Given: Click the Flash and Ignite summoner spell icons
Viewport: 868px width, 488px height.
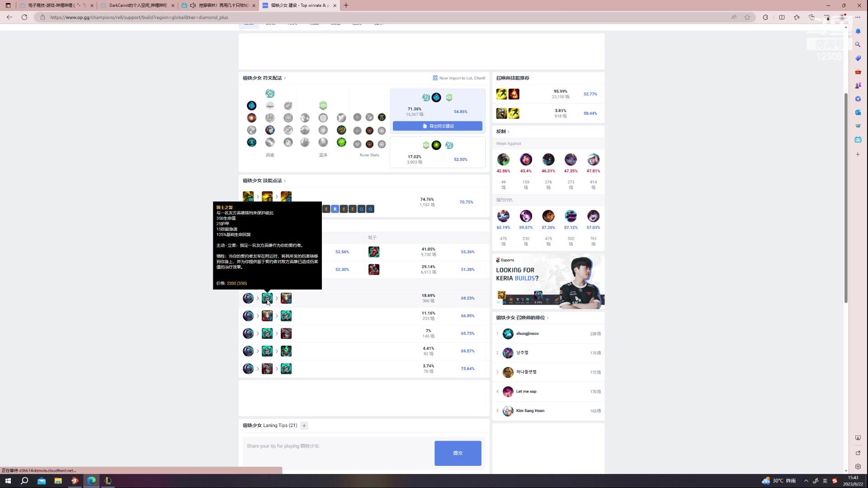Looking at the screenshot, I should pos(508,94).
